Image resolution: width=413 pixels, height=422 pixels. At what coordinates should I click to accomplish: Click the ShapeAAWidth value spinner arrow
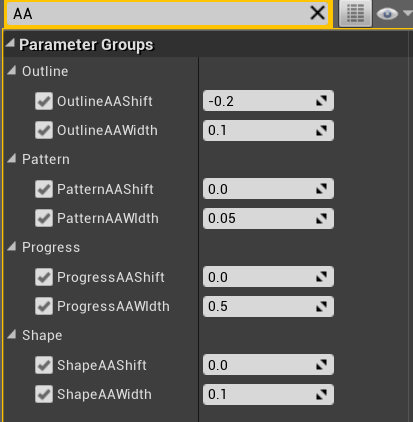321,394
